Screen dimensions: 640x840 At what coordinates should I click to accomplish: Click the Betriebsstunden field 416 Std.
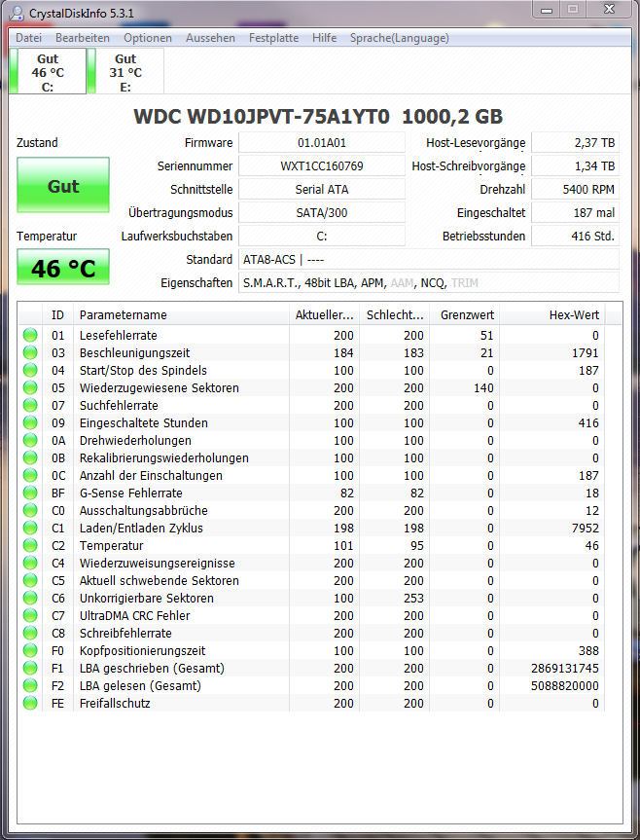coord(575,237)
